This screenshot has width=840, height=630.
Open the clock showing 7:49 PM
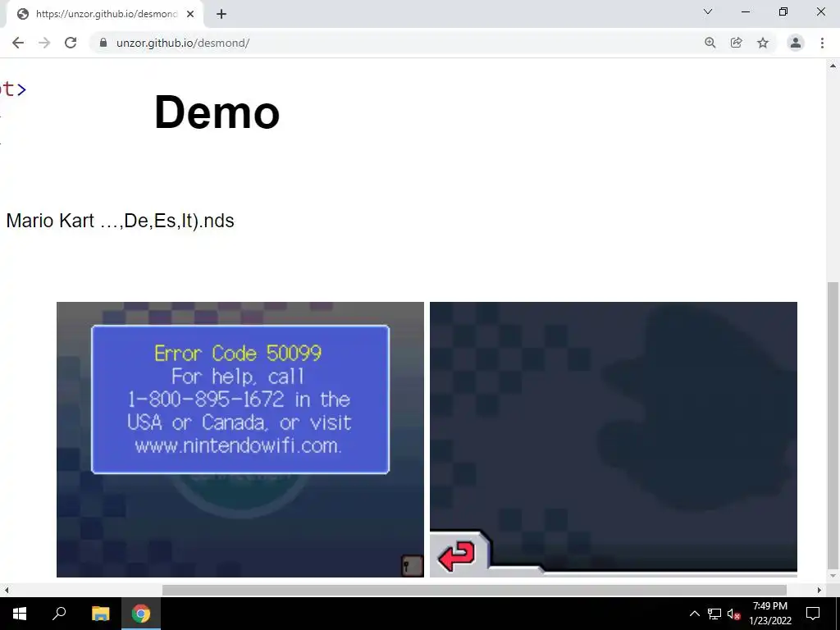(770, 614)
